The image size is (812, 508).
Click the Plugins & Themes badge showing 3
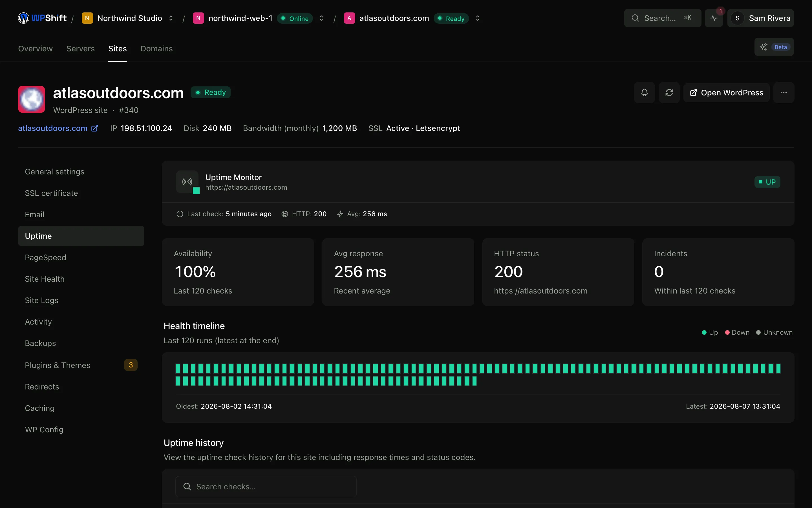131,365
